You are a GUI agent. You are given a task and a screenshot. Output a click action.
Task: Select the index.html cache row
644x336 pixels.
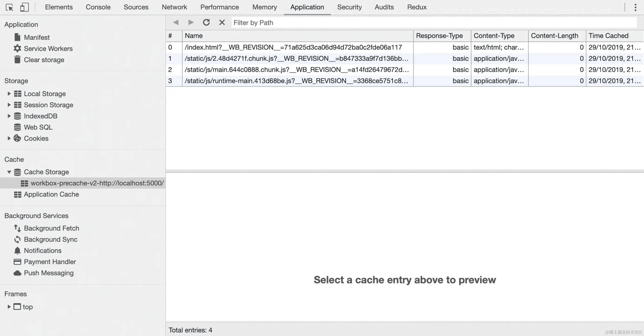click(293, 47)
